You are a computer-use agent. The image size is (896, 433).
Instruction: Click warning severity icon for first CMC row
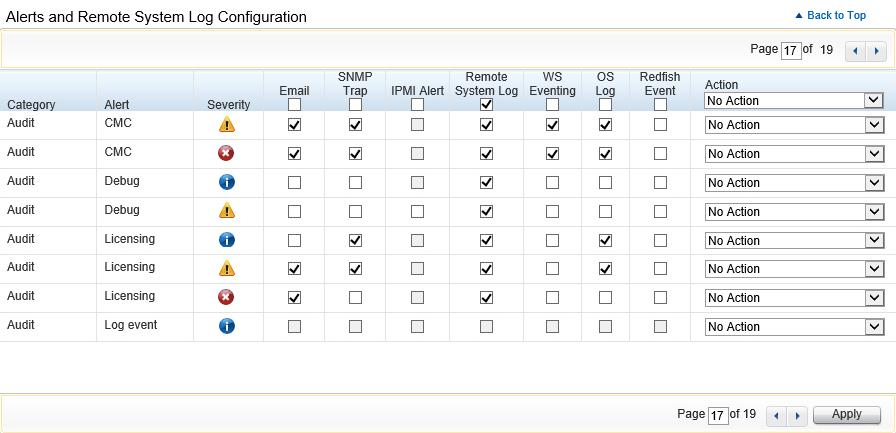pyautogui.click(x=227, y=125)
